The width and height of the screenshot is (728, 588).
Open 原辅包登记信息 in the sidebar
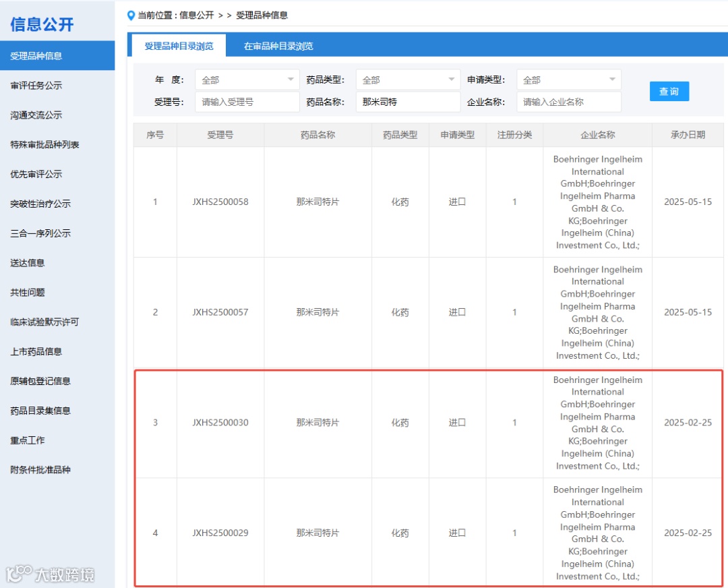point(40,381)
